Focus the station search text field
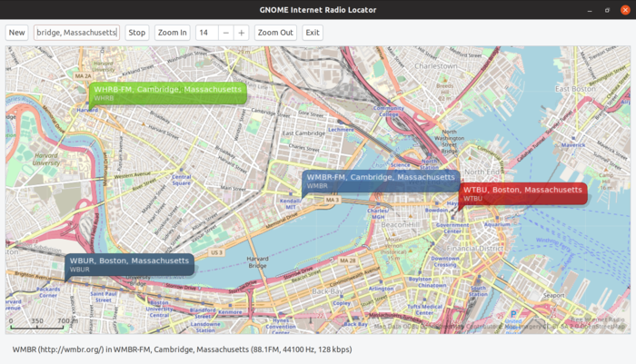Image resolution: width=636 pixels, height=364 pixels. click(x=76, y=33)
